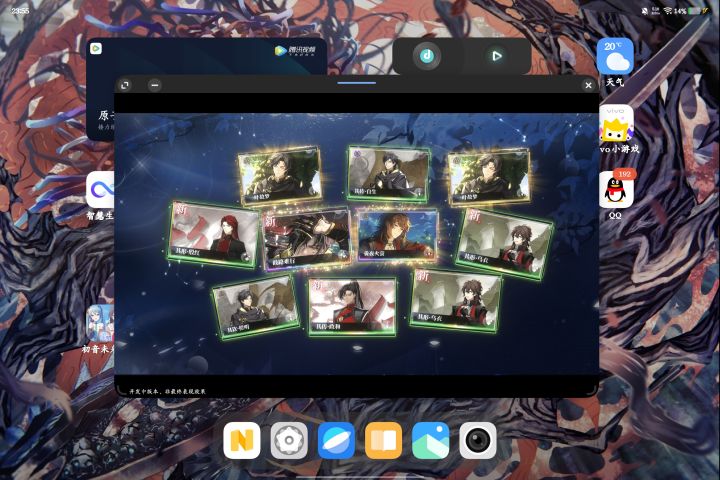Tap the silent-mode bell icon in status bar
The image size is (720, 480).
(645, 11)
